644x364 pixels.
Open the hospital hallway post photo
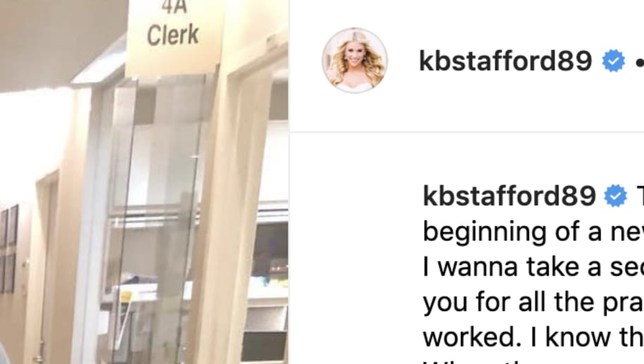[144, 182]
